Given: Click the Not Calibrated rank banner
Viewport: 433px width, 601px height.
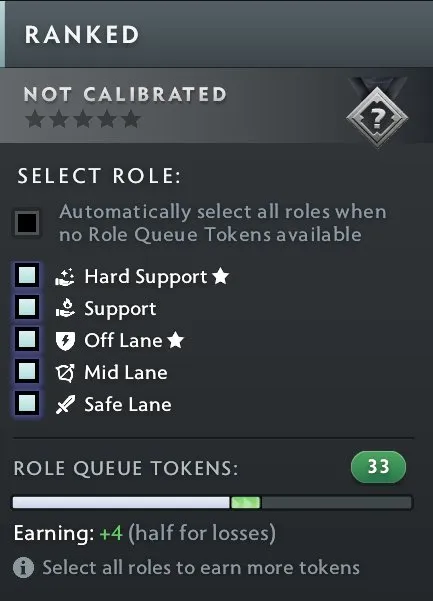Looking at the screenshot, I should pyautogui.click(x=216, y=106).
